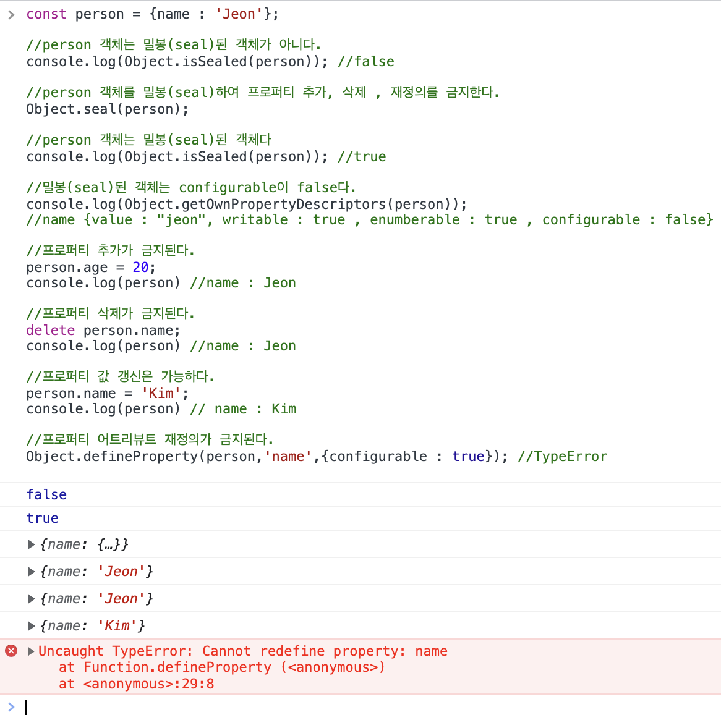
Task: Click 'Uncaught TypeError: Cannot redefine property: name'
Action: click(x=243, y=651)
